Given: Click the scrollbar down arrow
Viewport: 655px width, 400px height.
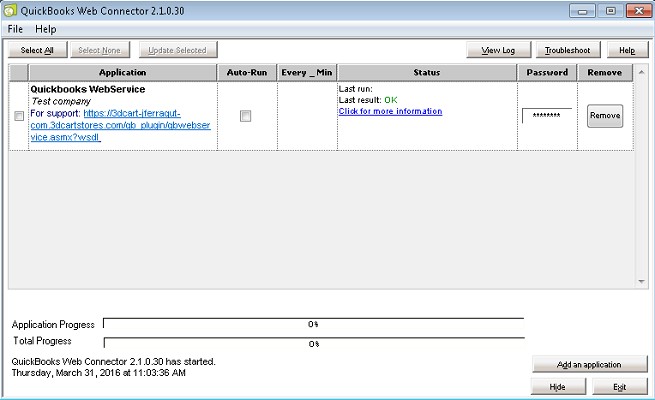Looking at the screenshot, I should [x=641, y=281].
